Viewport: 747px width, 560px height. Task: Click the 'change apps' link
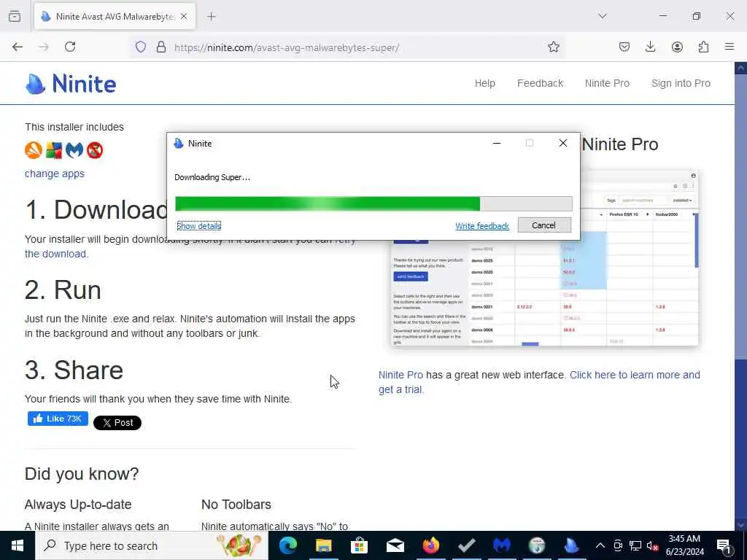pyautogui.click(x=54, y=174)
